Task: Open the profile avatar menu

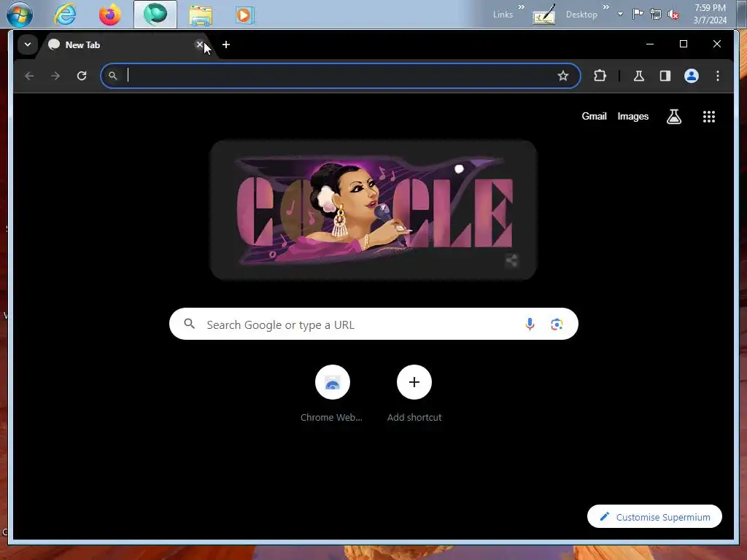Action: pyautogui.click(x=692, y=76)
